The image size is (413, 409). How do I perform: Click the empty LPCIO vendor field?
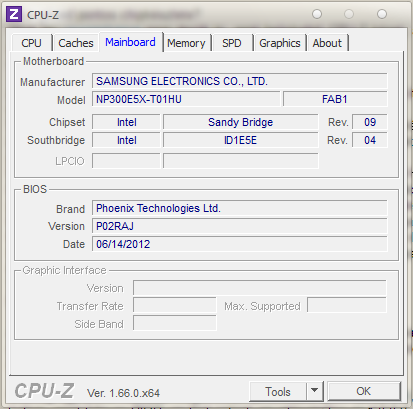tap(126, 161)
